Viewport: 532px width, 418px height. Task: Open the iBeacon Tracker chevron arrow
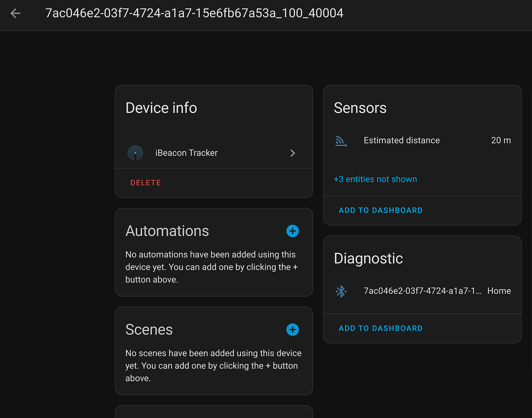pos(293,153)
